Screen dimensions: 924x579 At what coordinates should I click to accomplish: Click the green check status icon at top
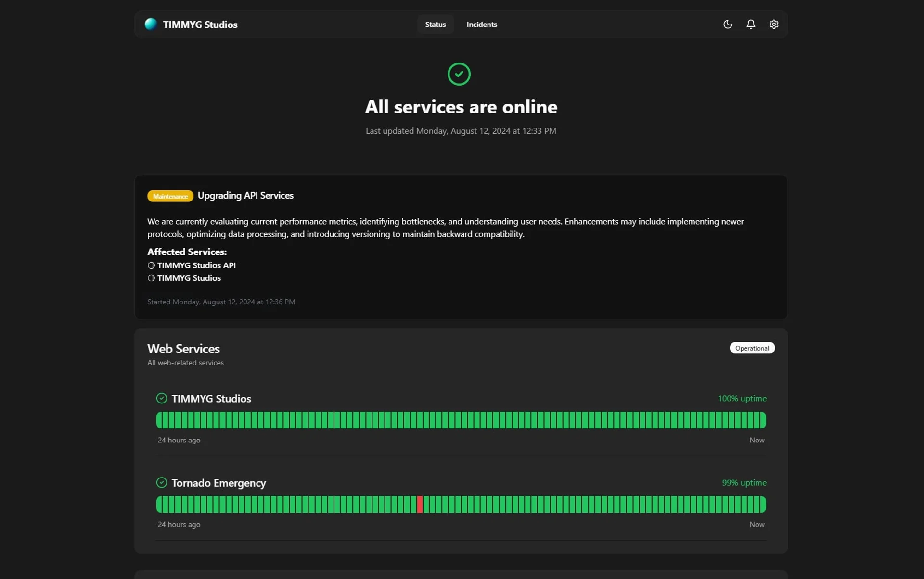point(459,74)
